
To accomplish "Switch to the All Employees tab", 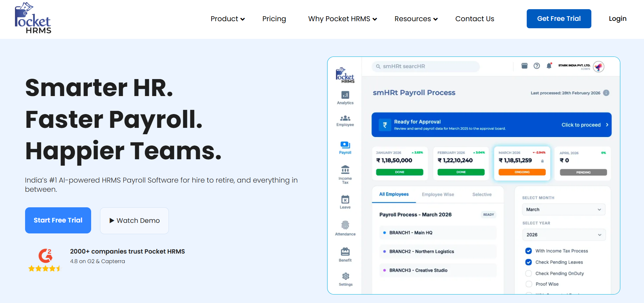I will click(x=394, y=194).
